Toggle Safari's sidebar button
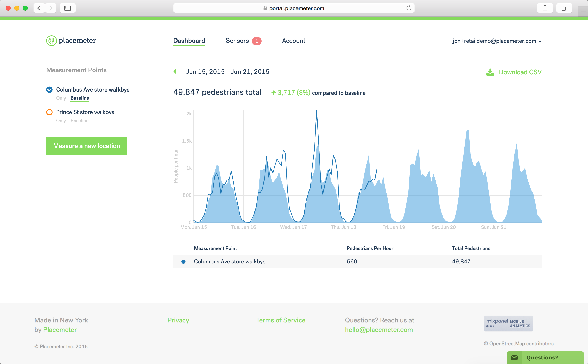 click(67, 8)
